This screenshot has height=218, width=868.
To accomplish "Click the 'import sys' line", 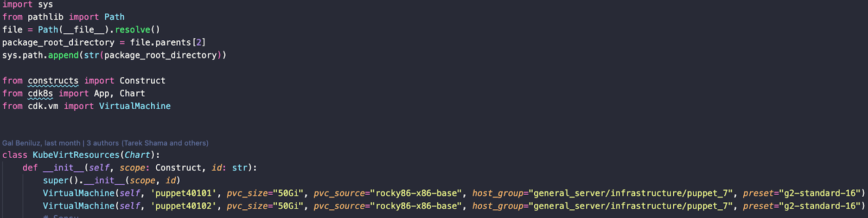I will point(28,5).
